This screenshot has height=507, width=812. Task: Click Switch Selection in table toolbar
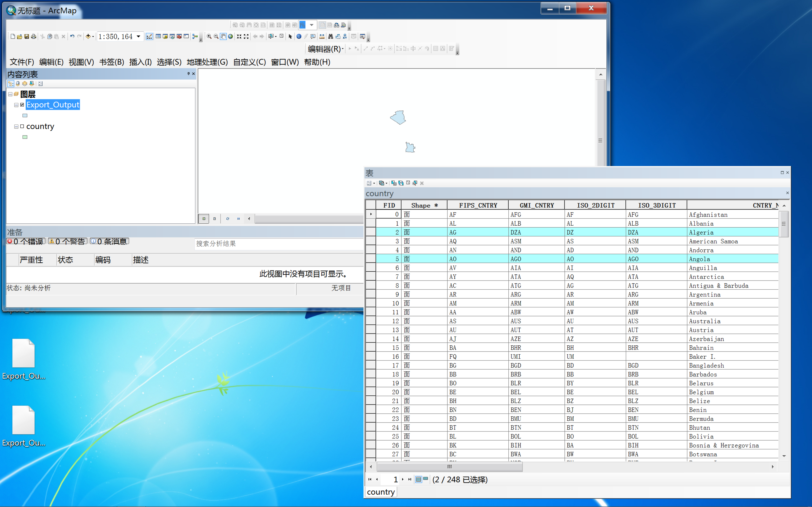click(401, 183)
